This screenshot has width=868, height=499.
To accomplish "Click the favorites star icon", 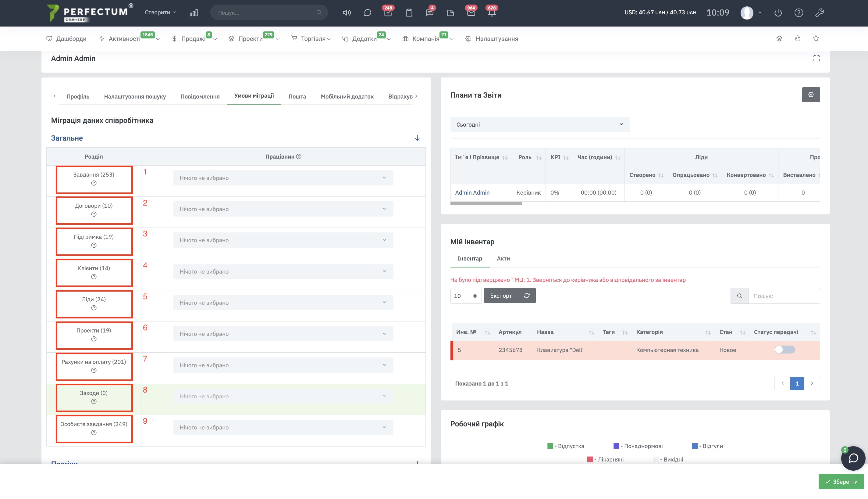I will [x=816, y=38].
